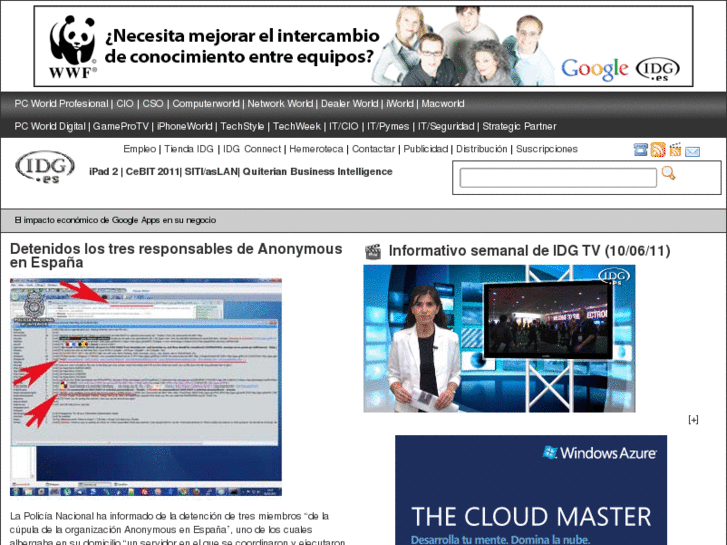Go to the CIO site link
727x545 pixels.
pyautogui.click(x=125, y=103)
